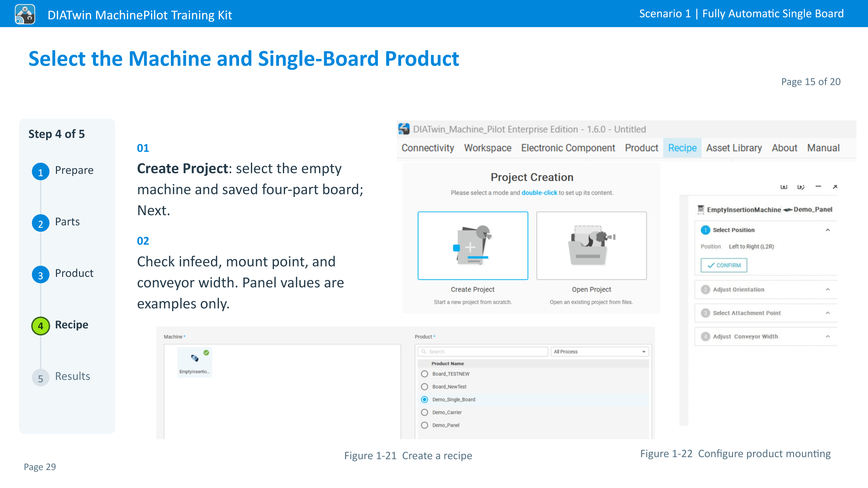This screenshot has height=488, width=868.
Task: Click the Open Project label
Action: click(x=591, y=289)
